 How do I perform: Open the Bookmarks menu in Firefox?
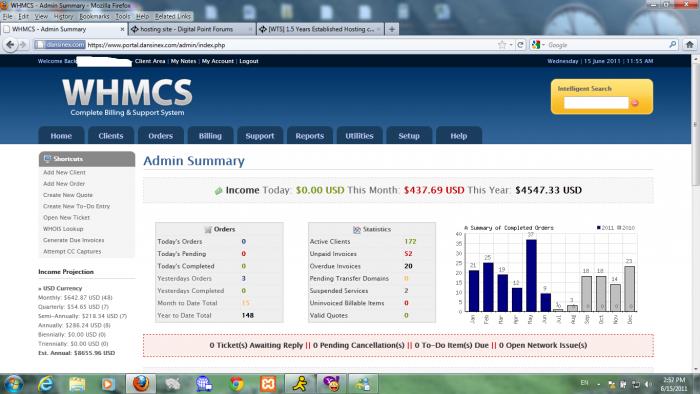(x=94, y=16)
